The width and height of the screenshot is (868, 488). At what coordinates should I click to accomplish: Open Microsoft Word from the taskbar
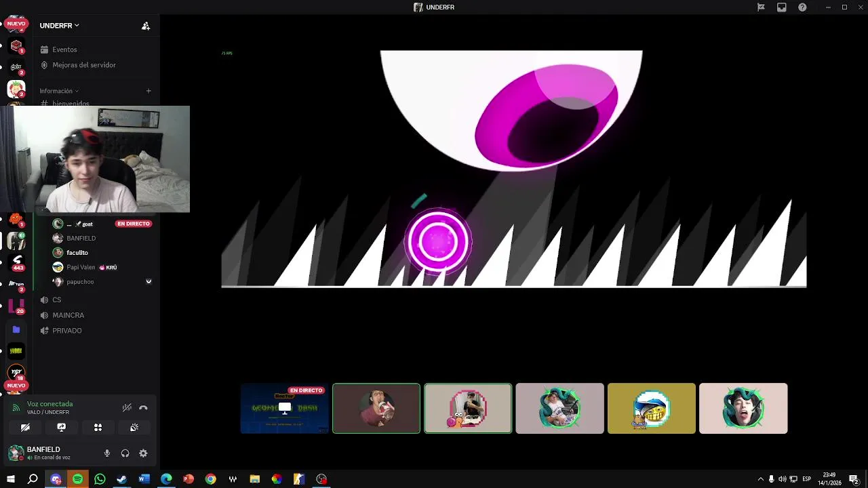(x=144, y=479)
